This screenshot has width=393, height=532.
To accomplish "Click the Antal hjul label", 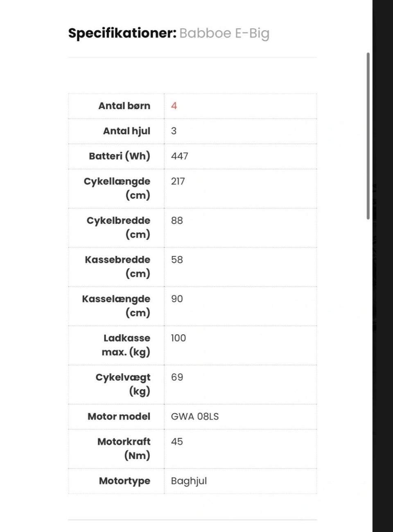I will 127,131.
